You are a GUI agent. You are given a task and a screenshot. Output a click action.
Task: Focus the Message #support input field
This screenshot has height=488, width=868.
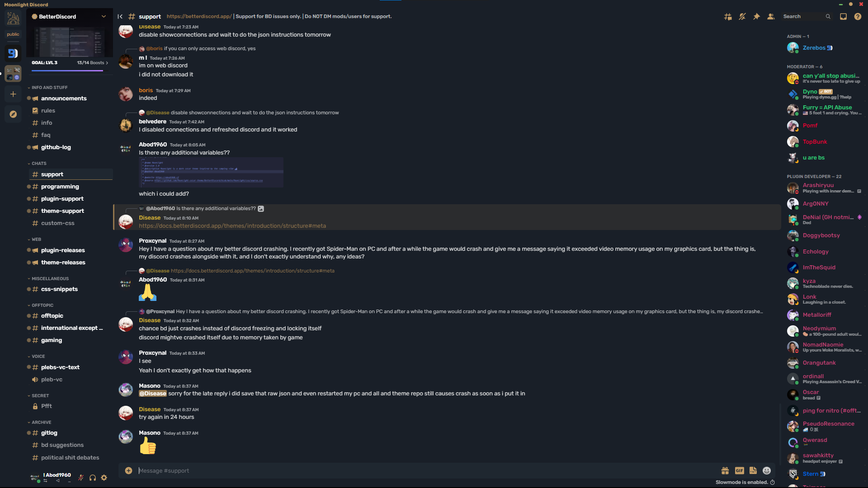pos(407,471)
